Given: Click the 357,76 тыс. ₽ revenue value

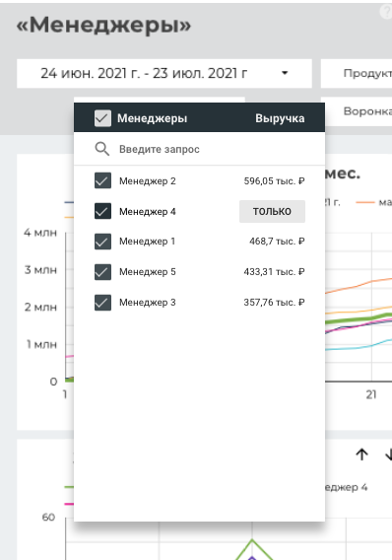Looking at the screenshot, I should (274, 303).
